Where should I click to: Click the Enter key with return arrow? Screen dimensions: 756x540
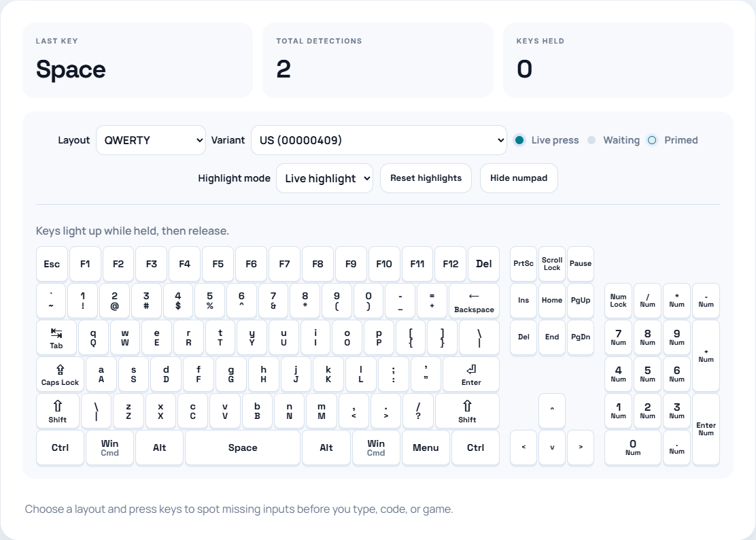(x=471, y=375)
